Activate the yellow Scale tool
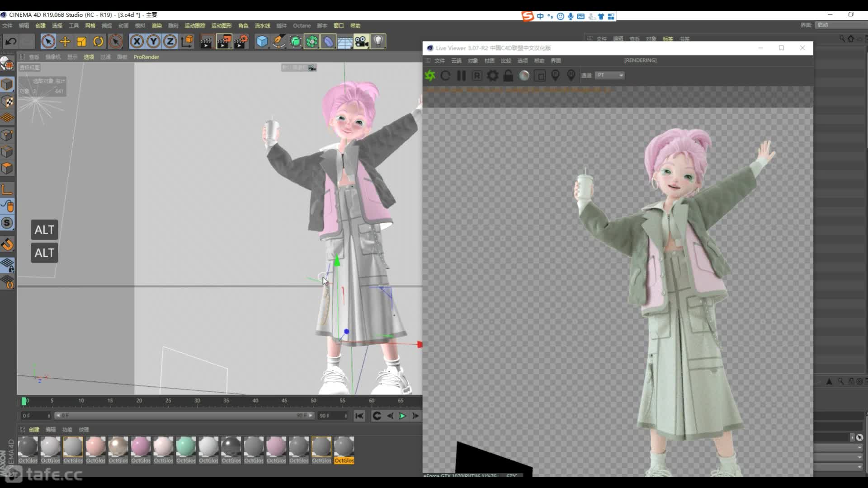Image resolution: width=868 pixels, height=488 pixels. click(x=81, y=42)
